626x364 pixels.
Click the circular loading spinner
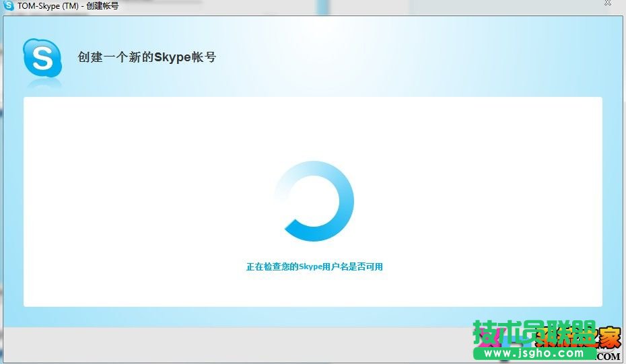point(314,201)
